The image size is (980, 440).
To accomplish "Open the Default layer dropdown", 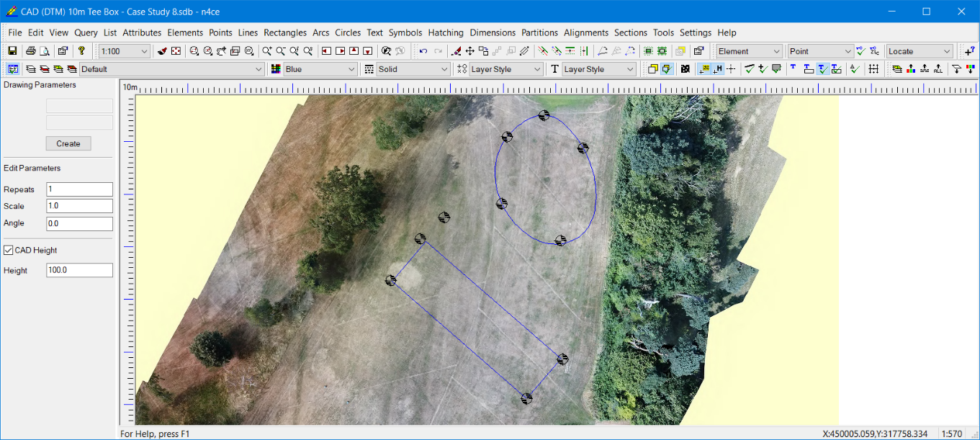I will (x=172, y=69).
